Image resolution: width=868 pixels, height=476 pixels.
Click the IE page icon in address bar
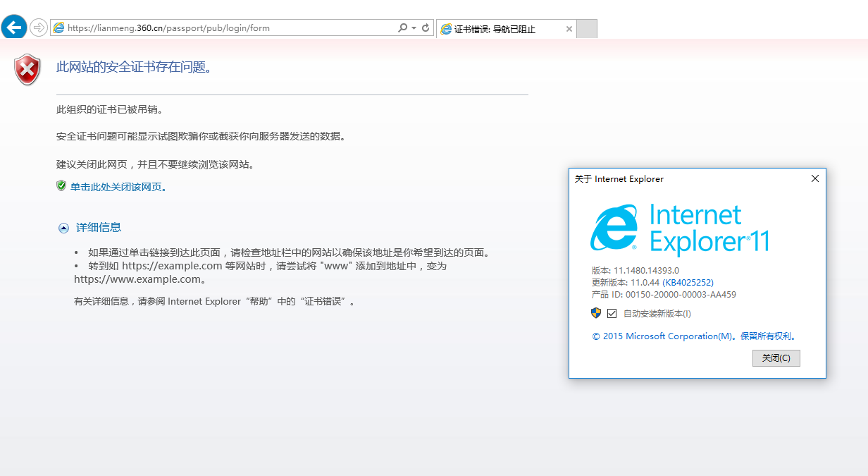coord(59,28)
